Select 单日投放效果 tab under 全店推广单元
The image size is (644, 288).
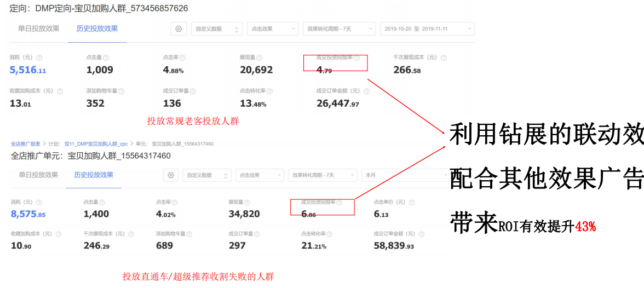tap(38, 175)
